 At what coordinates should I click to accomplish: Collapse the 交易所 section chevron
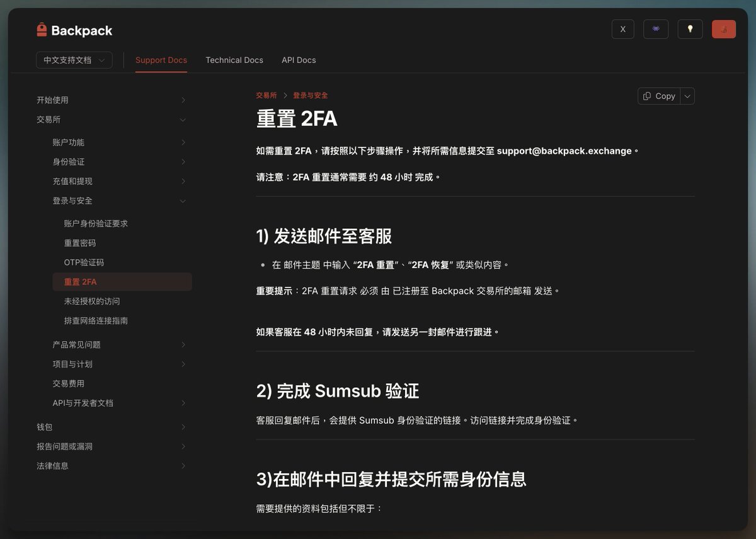pyautogui.click(x=183, y=119)
